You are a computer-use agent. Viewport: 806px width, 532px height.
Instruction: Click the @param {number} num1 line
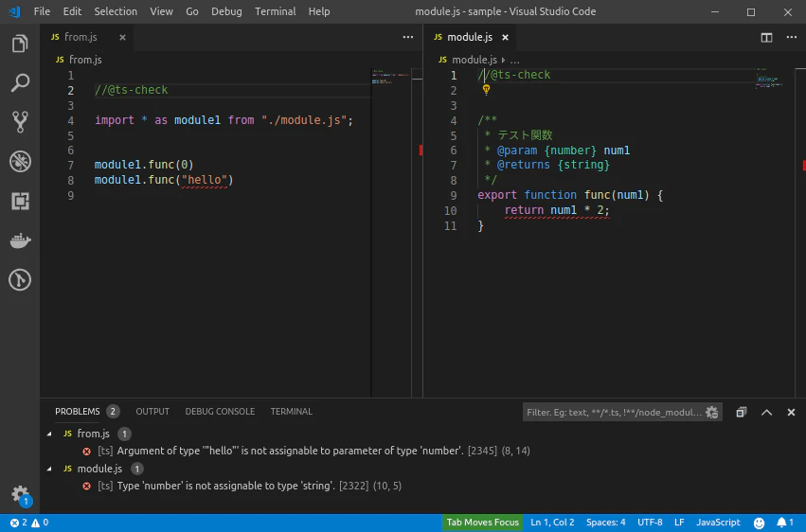[557, 151]
